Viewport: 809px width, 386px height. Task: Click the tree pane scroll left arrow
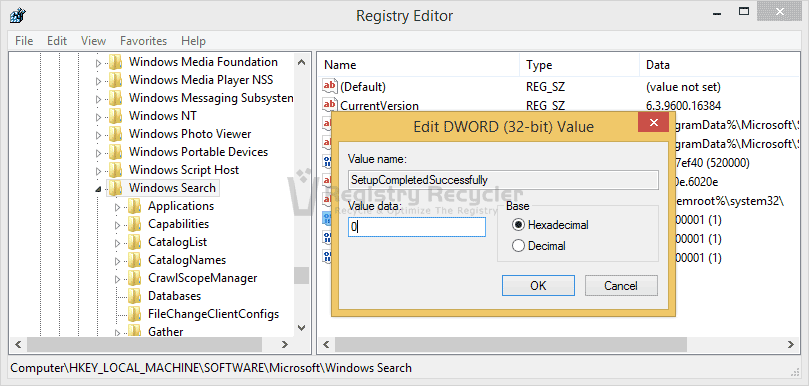[18, 344]
